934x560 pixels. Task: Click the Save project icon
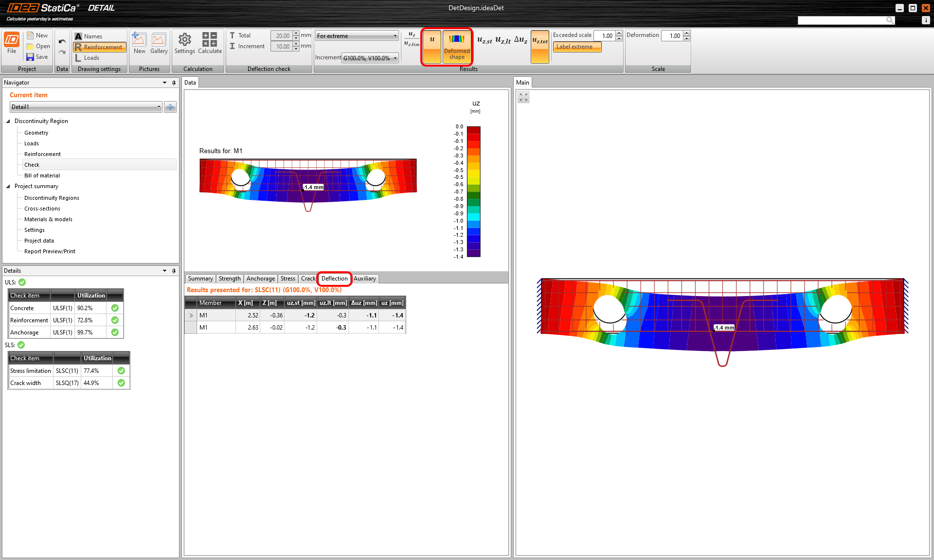pyautogui.click(x=31, y=57)
